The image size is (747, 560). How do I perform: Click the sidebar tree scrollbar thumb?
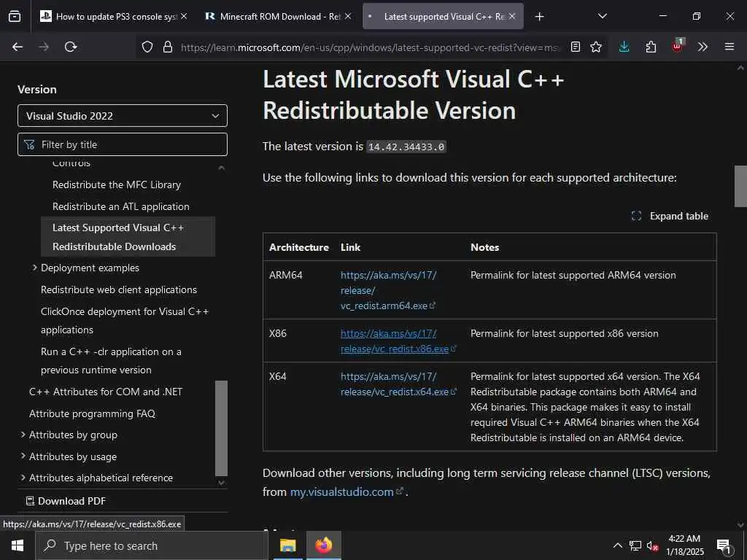point(222,428)
